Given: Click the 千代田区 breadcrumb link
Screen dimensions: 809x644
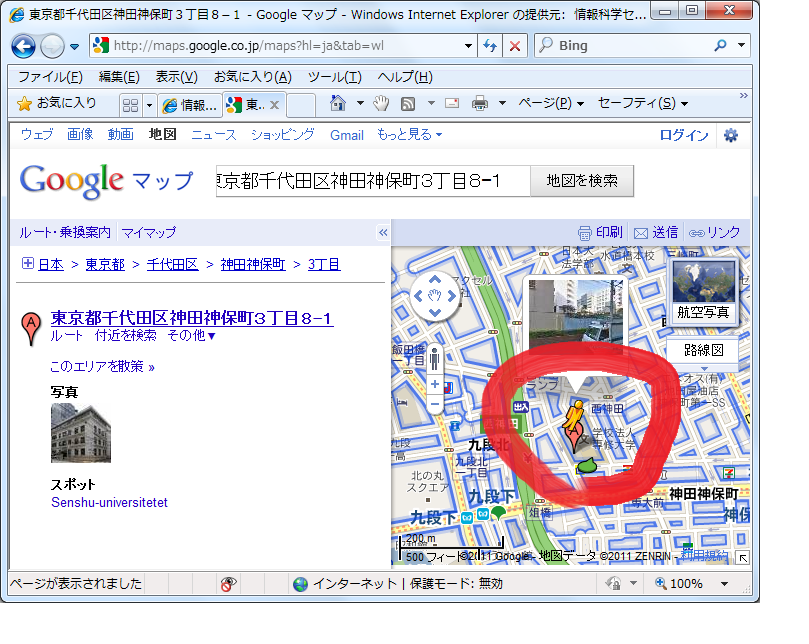Looking at the screenshot, I should point(172,265).
